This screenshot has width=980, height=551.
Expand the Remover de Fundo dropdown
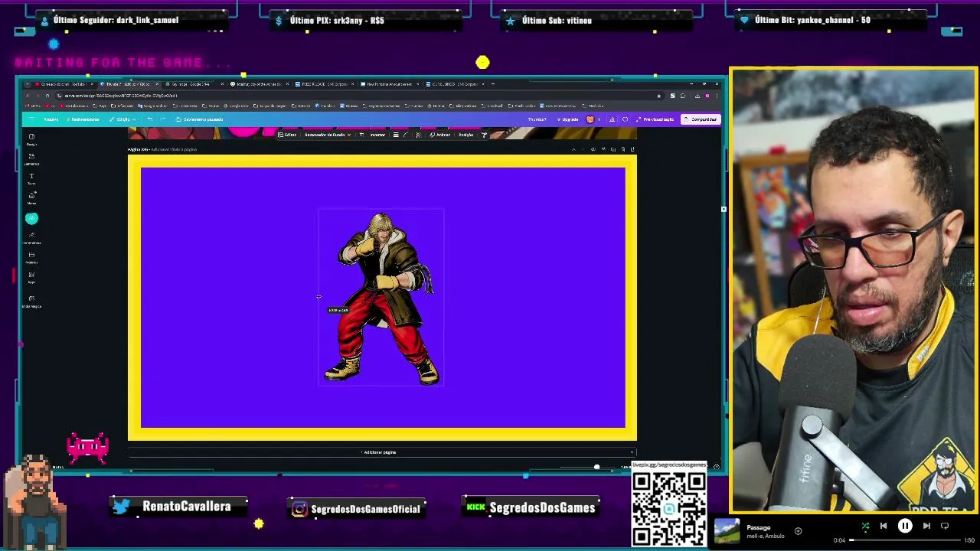(348, 135)
